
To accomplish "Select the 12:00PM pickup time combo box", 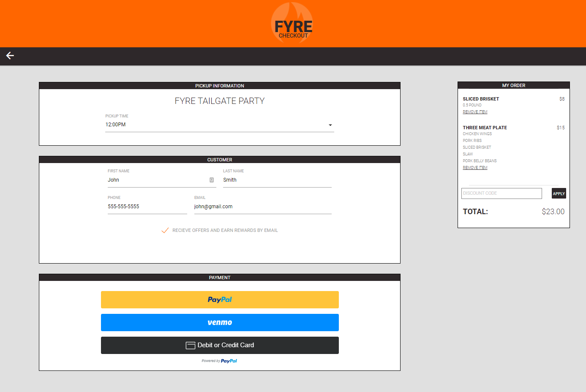I will 220,125.
